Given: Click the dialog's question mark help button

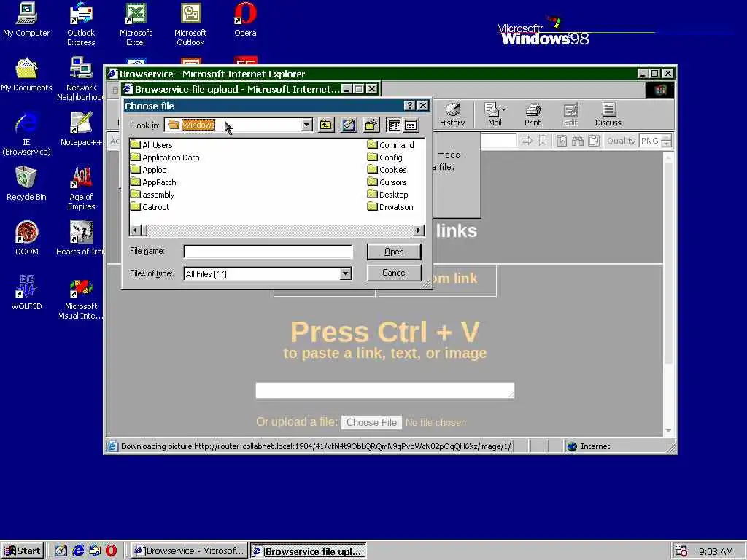Looking at the screenshot, I should pyautogui.click(x=409, y=106).
